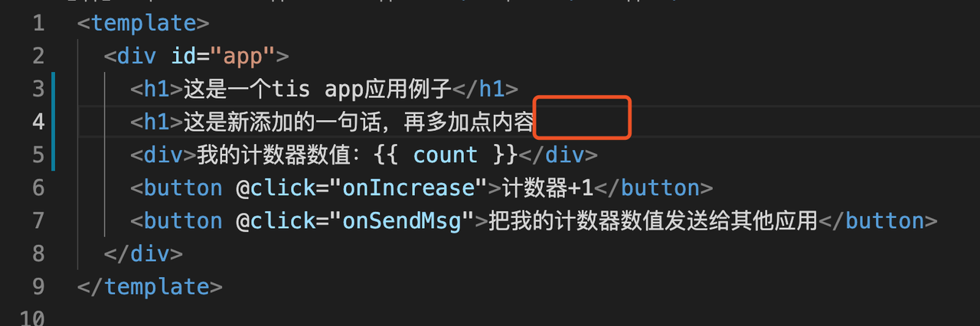Viewport: 980px width, 326px height.
Task: Select the "app" attribute value
Action: point(242,56)
